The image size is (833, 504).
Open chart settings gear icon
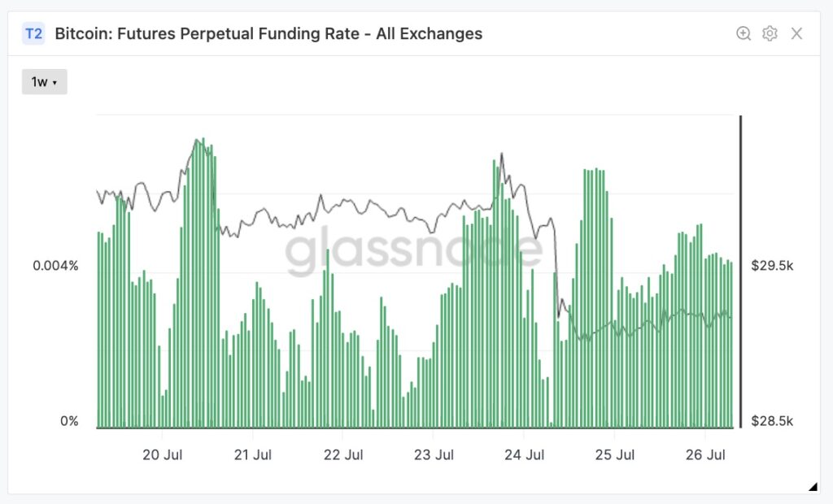pyautogui.click(x=770, y=33)
